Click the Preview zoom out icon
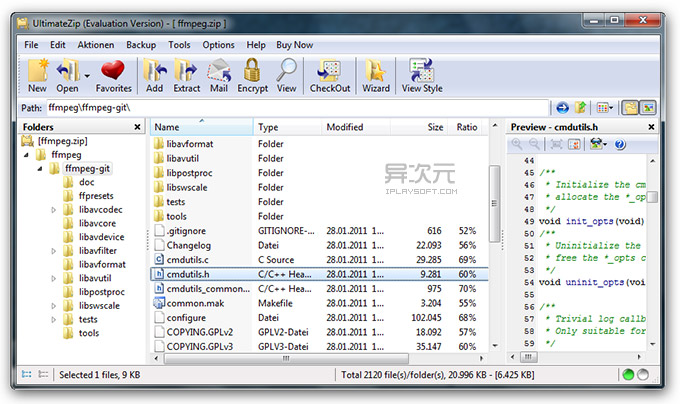This screenshot has width=680, height=404. coord(534,144)
